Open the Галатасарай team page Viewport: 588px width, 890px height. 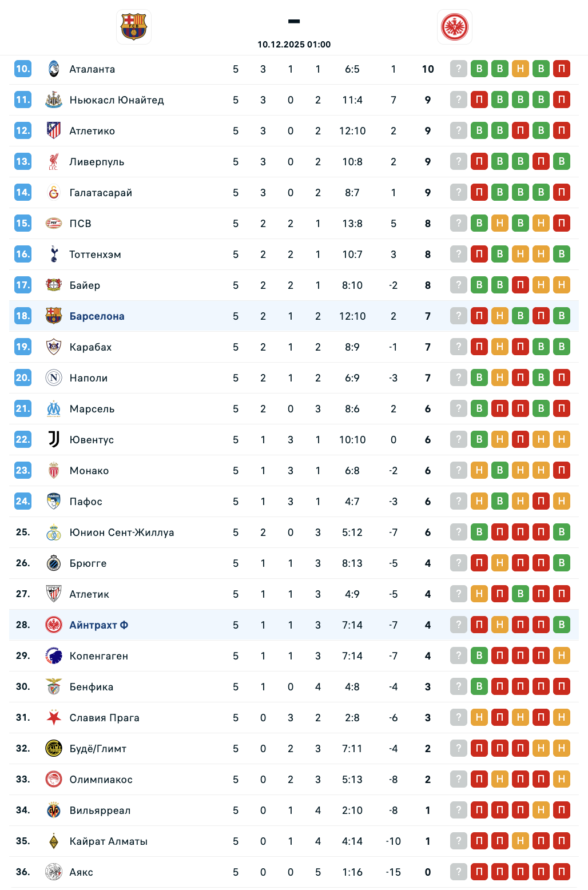(x=101, y=193)
